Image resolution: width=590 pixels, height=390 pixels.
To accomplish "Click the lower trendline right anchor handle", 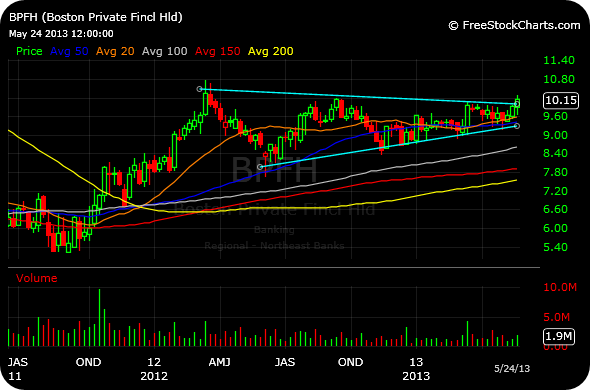I will click(x=517, y=126).
